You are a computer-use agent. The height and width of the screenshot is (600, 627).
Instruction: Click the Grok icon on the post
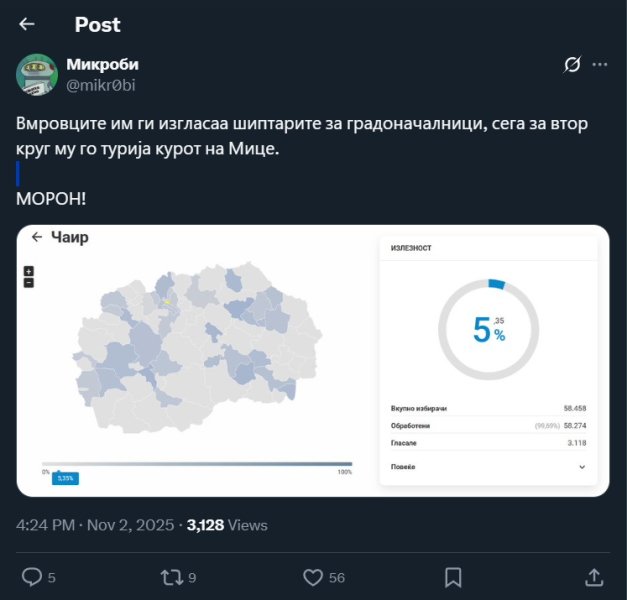(x=572, y=65)
